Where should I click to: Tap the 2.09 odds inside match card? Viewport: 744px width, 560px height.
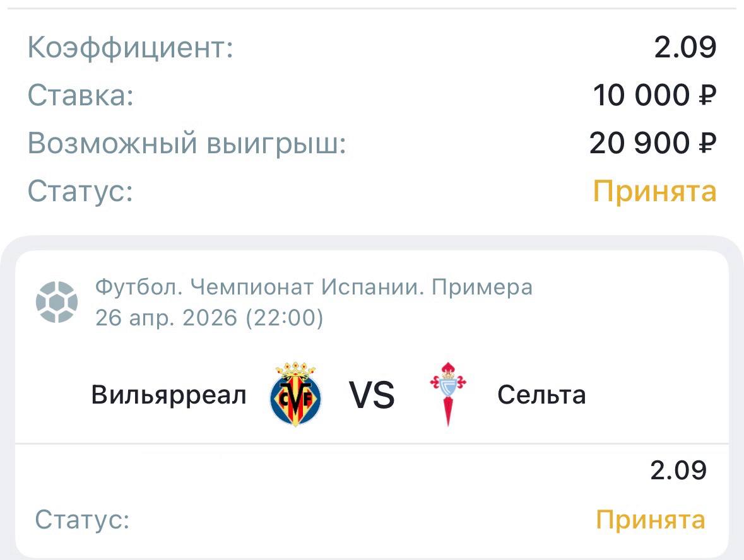click(x=678, y=470)
